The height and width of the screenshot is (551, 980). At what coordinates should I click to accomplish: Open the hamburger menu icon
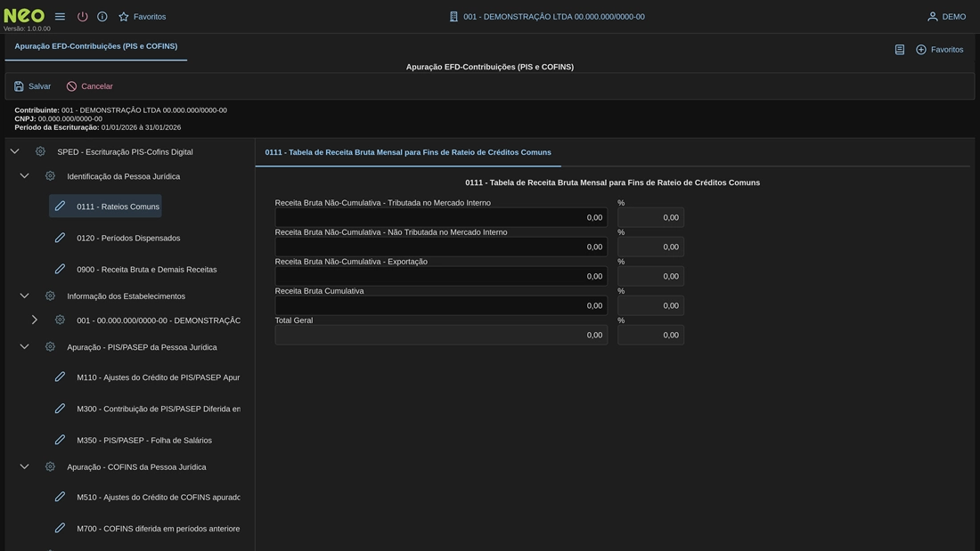[60, 17]
